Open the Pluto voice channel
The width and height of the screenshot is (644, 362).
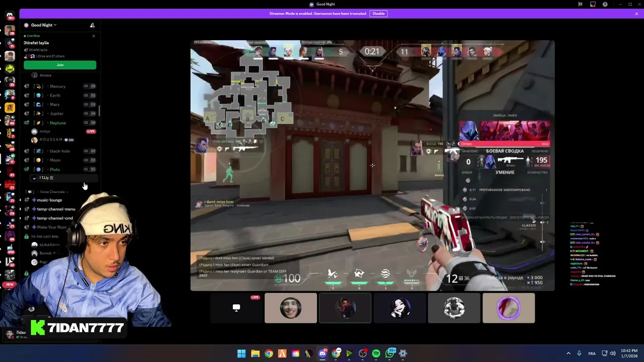[60, 169]
